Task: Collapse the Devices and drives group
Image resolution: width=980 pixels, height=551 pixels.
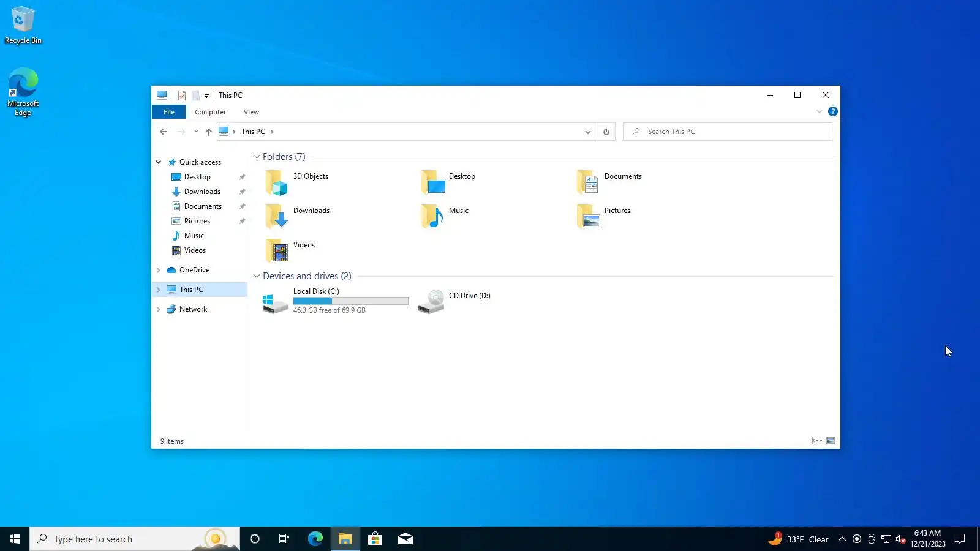Action: pos(257,276)
